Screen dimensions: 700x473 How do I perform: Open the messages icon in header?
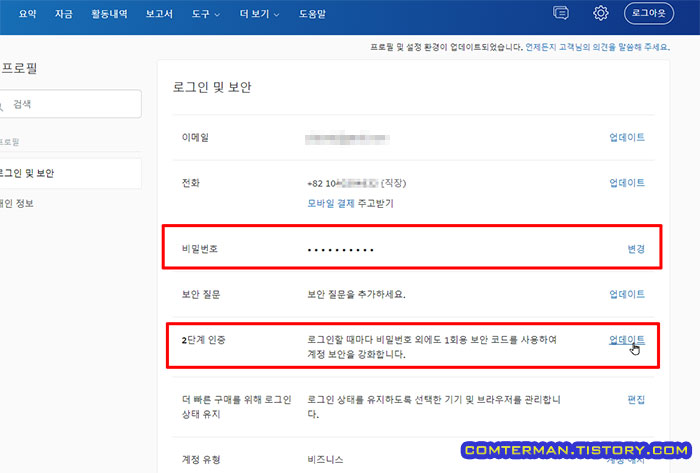561,13
